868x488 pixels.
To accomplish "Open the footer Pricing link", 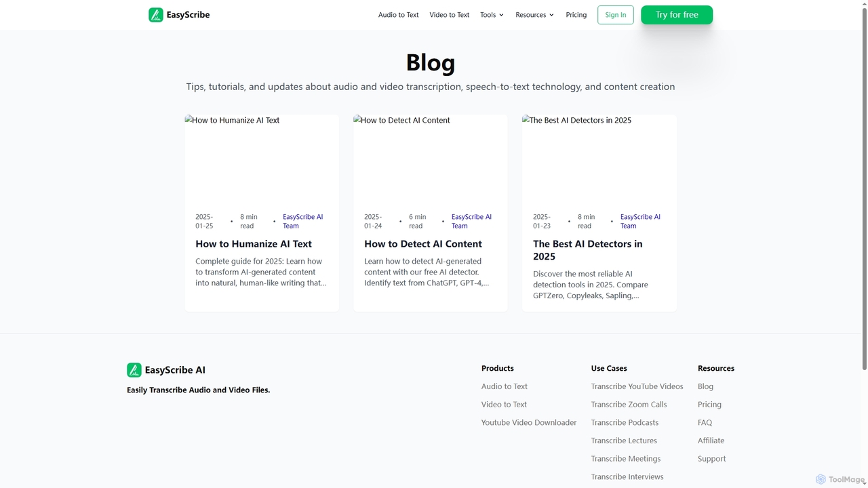I will click(709, 405).
